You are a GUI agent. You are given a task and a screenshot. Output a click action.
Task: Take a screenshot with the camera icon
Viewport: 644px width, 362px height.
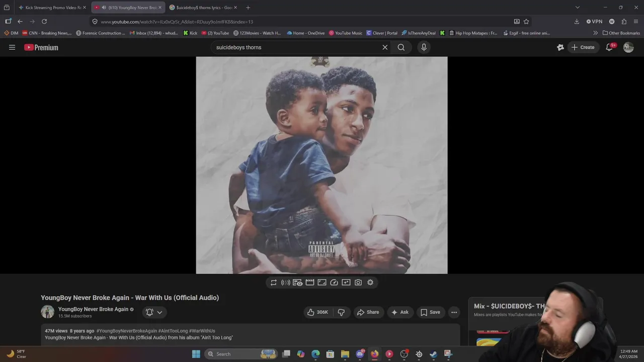358,283
